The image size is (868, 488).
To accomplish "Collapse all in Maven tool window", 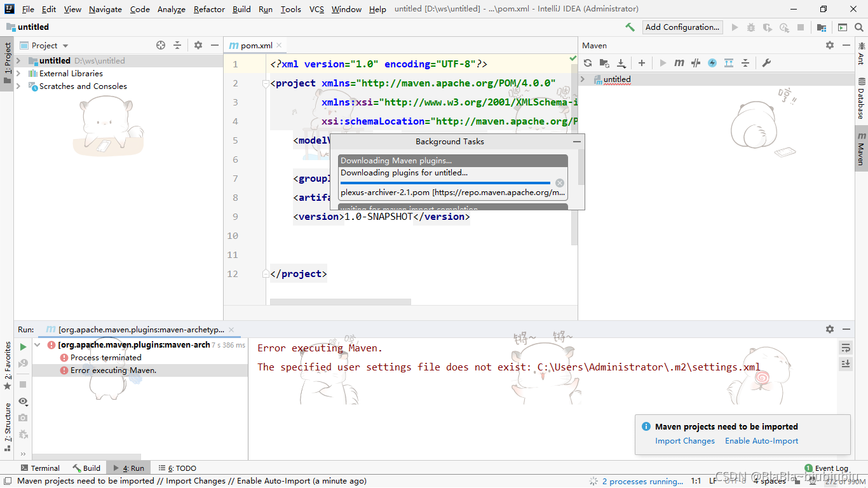I will [x=745, y=63].
